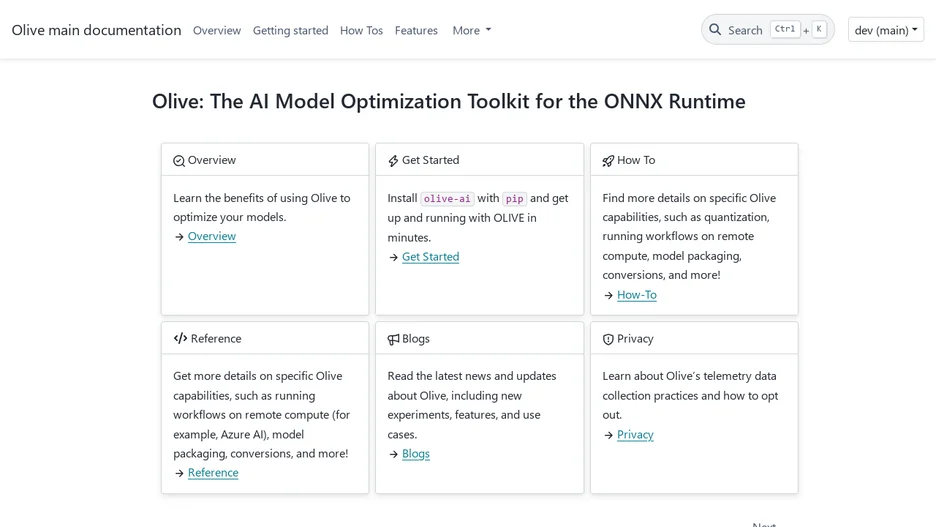Click the Overview card header title

pyautogui.click(x=212, y=160)
